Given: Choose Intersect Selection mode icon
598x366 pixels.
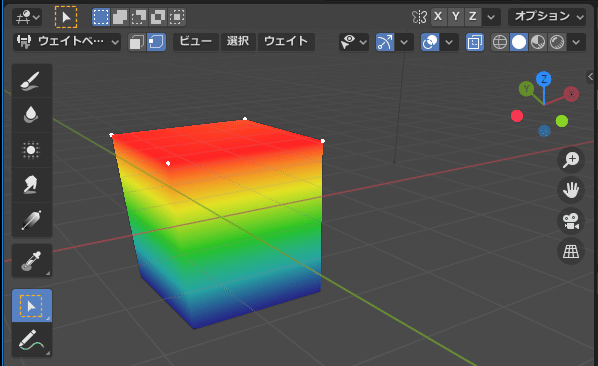Looking at the screenshot, I should (177, 17).
